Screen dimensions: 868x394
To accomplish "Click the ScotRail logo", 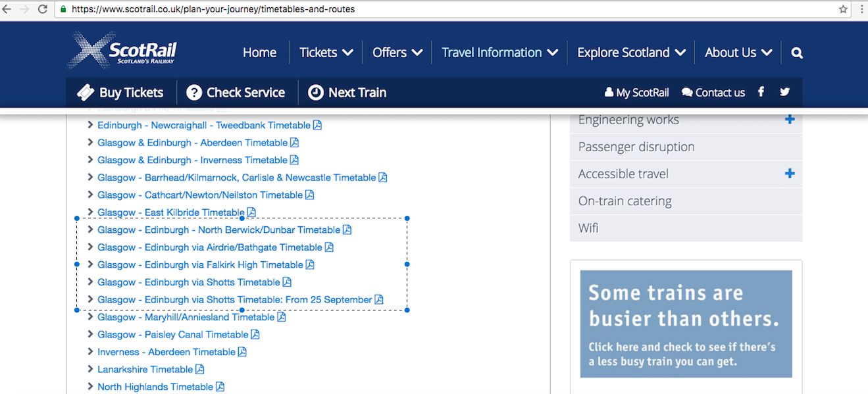I will click(x=122, y=51).
